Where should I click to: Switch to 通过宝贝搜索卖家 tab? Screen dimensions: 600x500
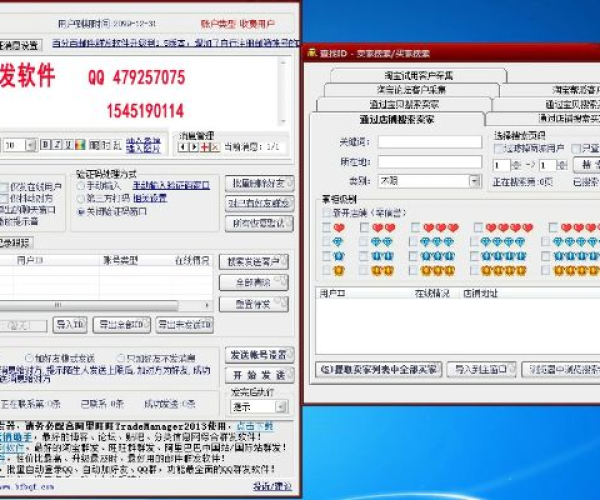(404, 104)
